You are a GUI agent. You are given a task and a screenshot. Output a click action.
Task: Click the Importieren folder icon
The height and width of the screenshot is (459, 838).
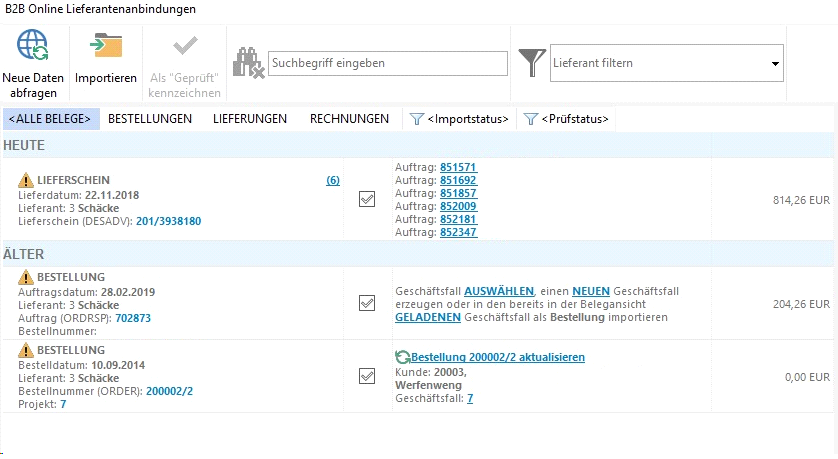click(105, 47)
